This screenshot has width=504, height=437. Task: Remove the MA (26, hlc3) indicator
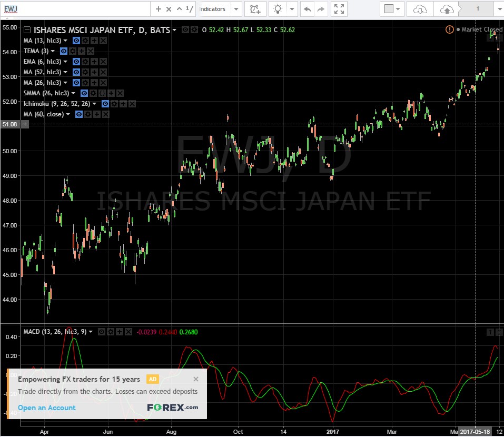103,83
